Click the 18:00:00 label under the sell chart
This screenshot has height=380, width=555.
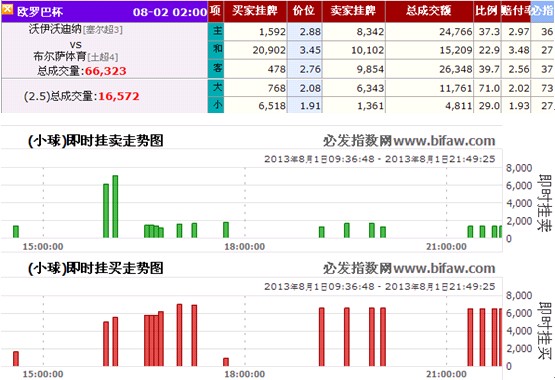[245, 247]
